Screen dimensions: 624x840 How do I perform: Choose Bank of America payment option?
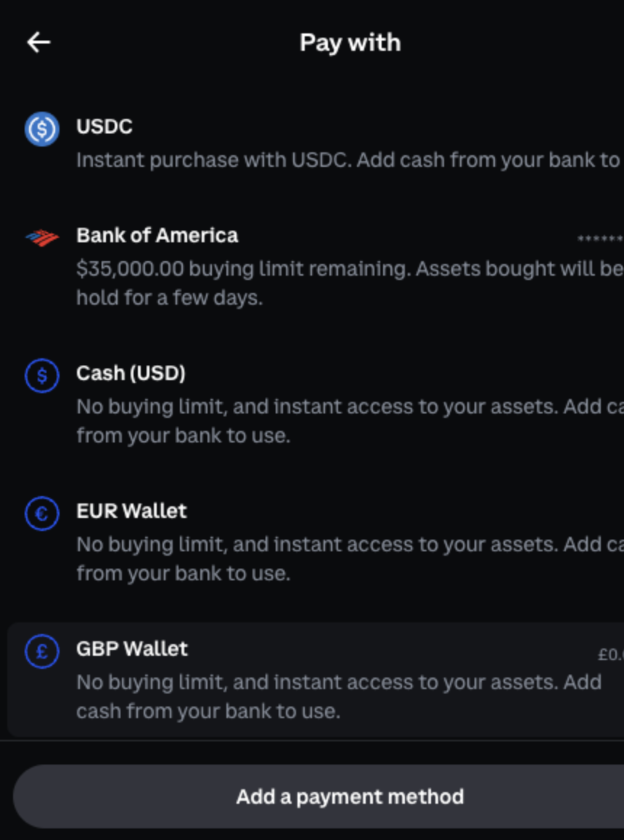click(x=316, y=266)
